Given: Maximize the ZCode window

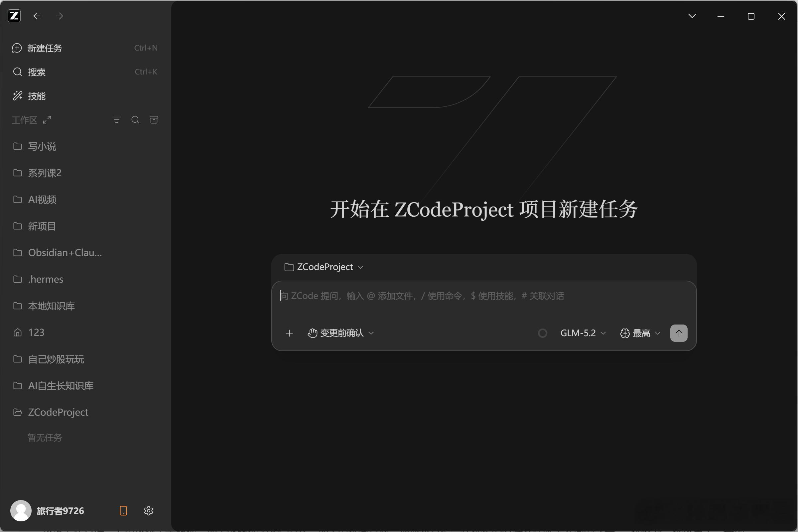Looking at the screenshot, I should (751, 16).
